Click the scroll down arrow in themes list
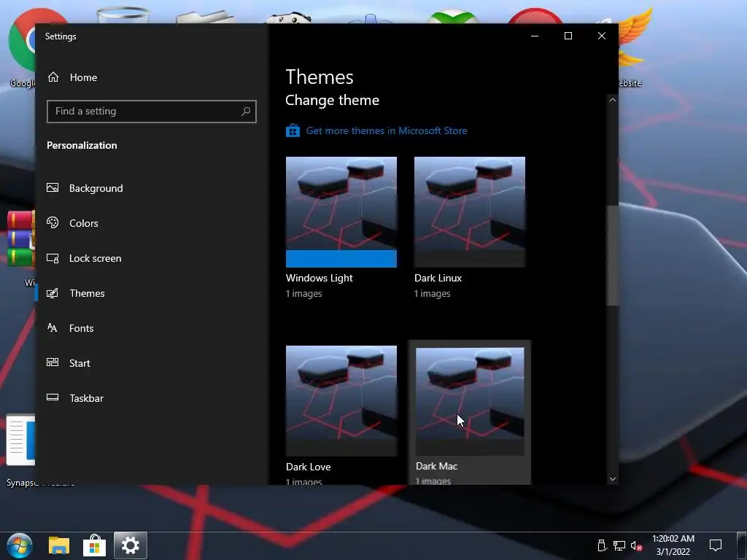The height and width of the screenshot is (560, 747). tap(613, 479)
